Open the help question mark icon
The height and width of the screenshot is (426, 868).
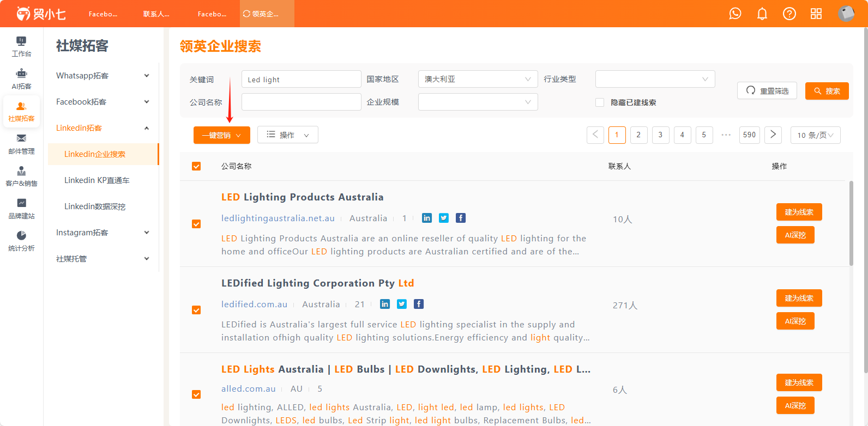789,14
